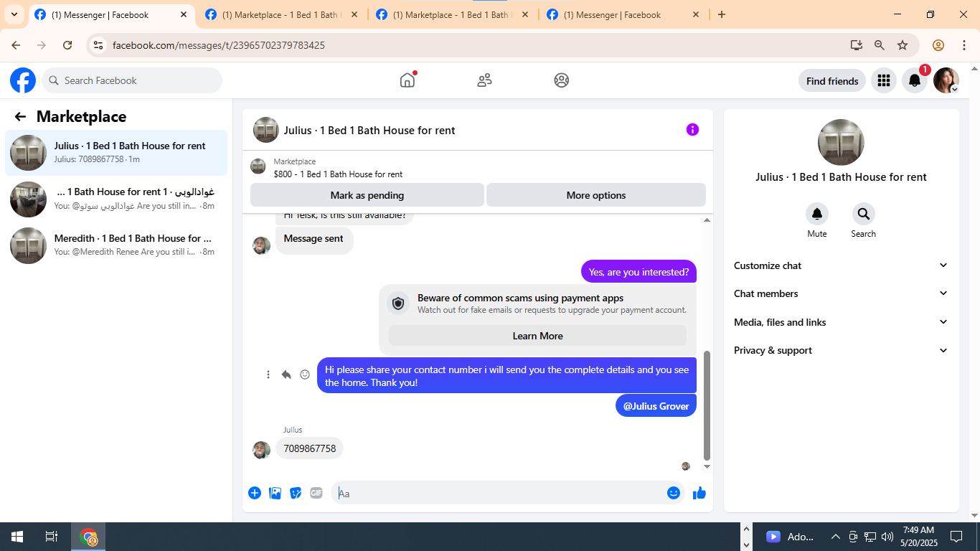
Task: Open the $800 listing link
Action: point(338,174)
